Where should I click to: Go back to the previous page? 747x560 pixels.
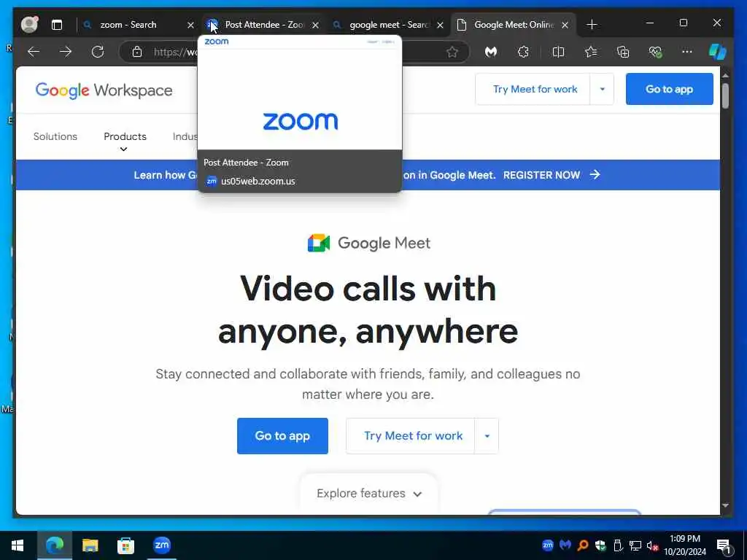point(34,52)
